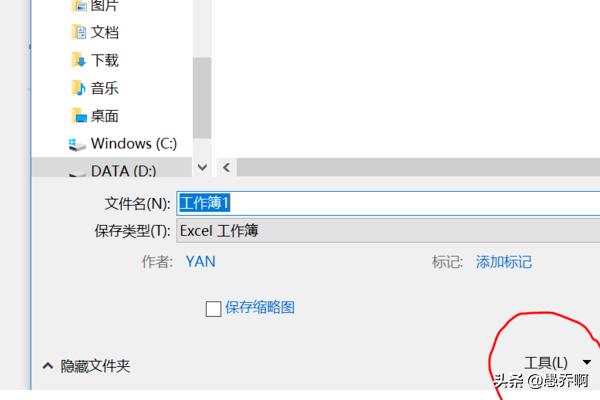Screen dimensions: 600x400
Task: Collapse folders with the 隐藏文件夹 chevron
Action: [x=47, y=366]
